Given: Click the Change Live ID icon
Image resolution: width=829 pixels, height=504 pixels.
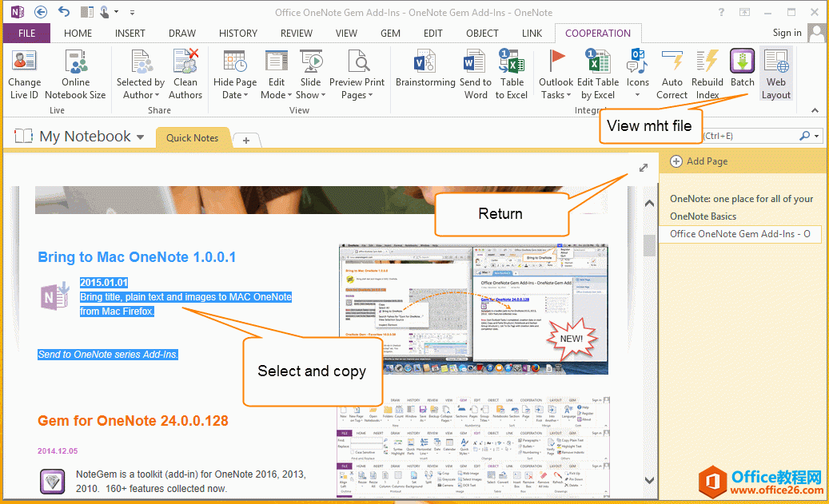Looking at the screenshot, I should click(x=24, y=62).
